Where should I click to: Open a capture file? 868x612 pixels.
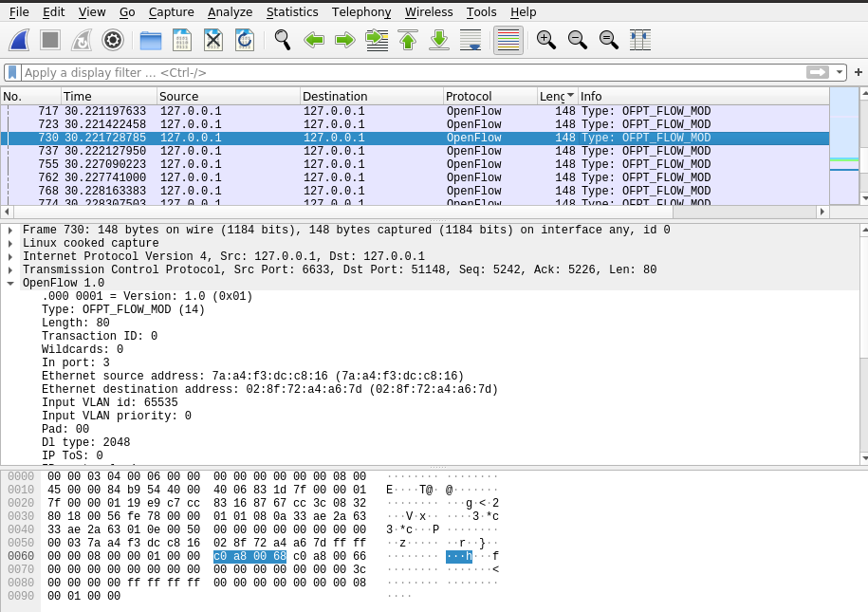[x=151, y=40]
